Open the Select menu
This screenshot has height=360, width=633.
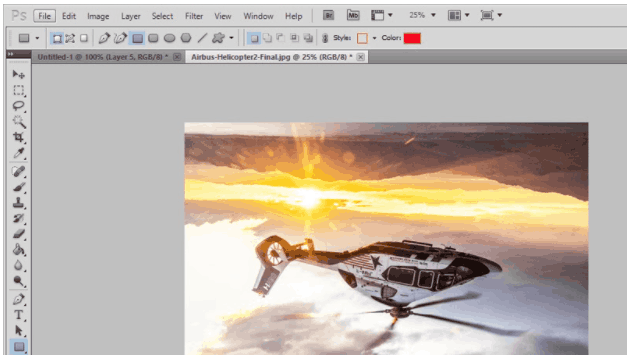coord(162,16)
